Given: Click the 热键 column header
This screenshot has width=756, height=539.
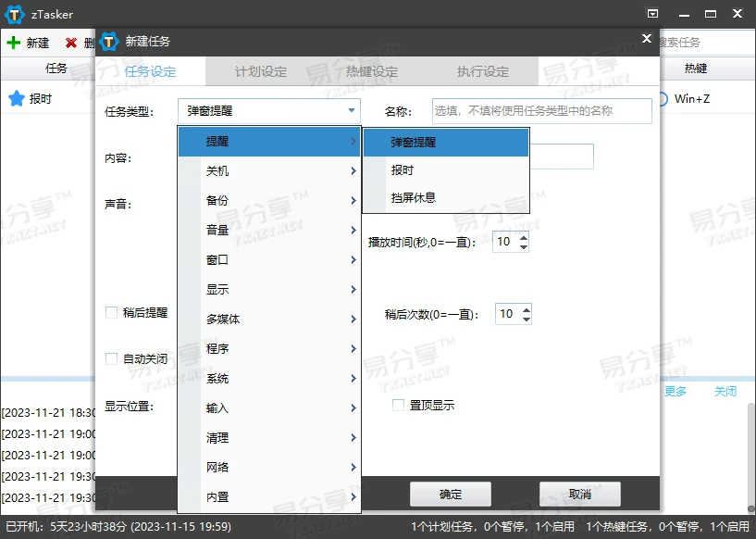Looking at the screenshot, I should [x=695, y=69].
